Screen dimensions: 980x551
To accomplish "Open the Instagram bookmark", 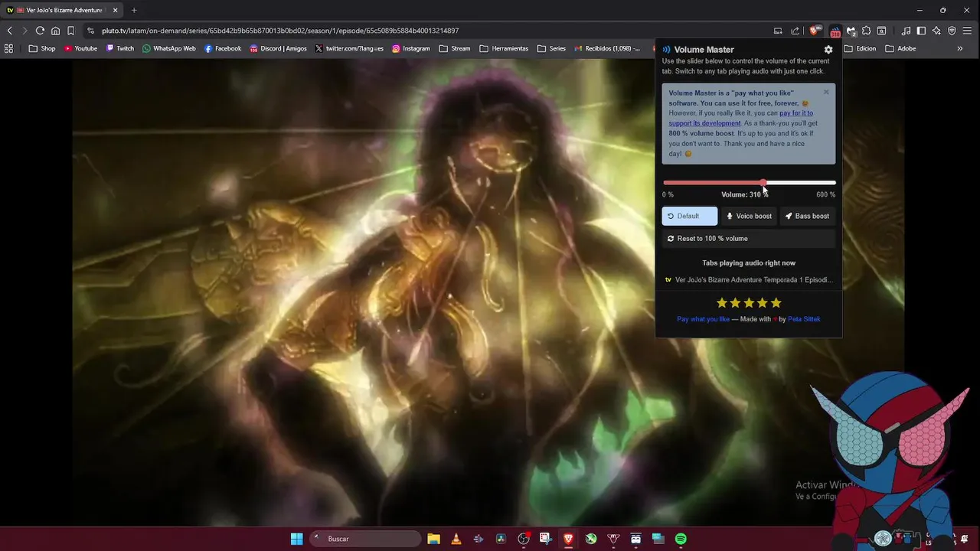I will (411, 48).
